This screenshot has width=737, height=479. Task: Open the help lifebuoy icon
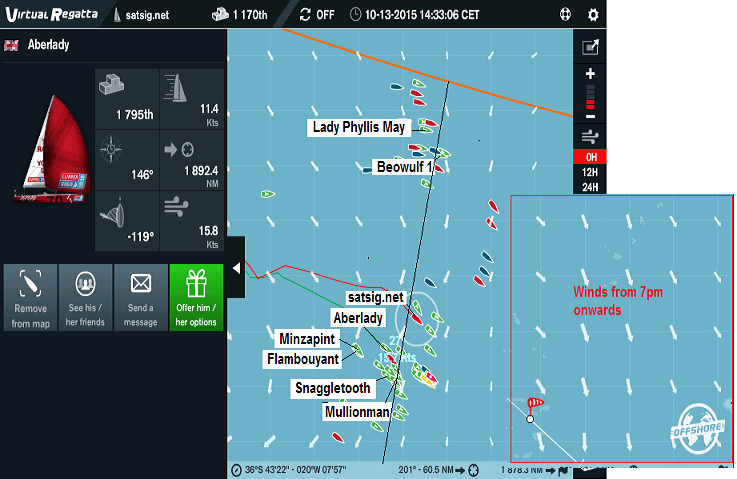(x=565, y=15)
